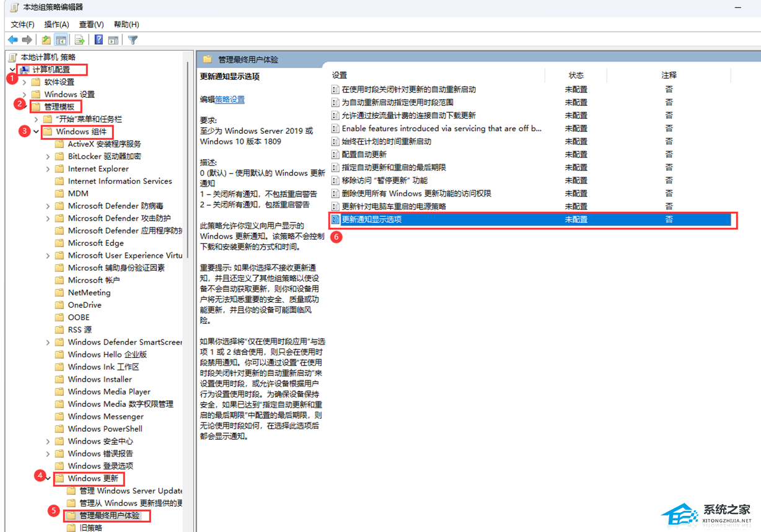Click folder icon beside RSS 源
The width and height of the screenshot is (761, 532).
[59, 329]
